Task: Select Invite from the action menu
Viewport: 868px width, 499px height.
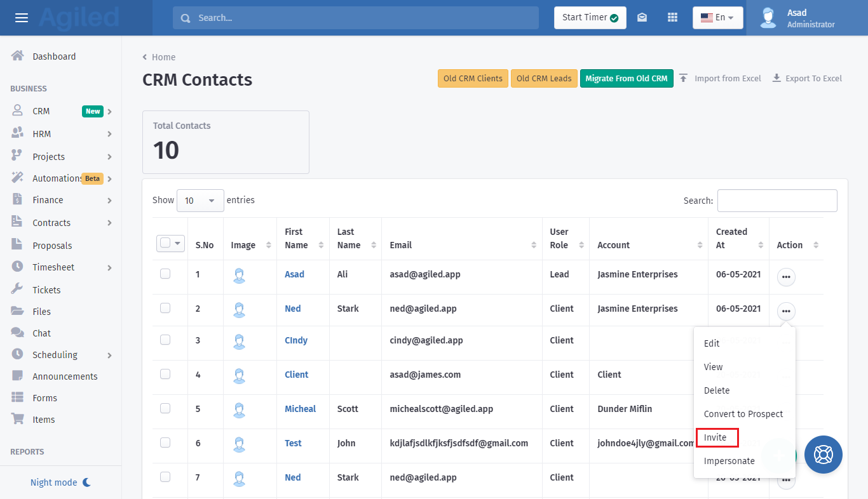Action: tap(715, 437)
